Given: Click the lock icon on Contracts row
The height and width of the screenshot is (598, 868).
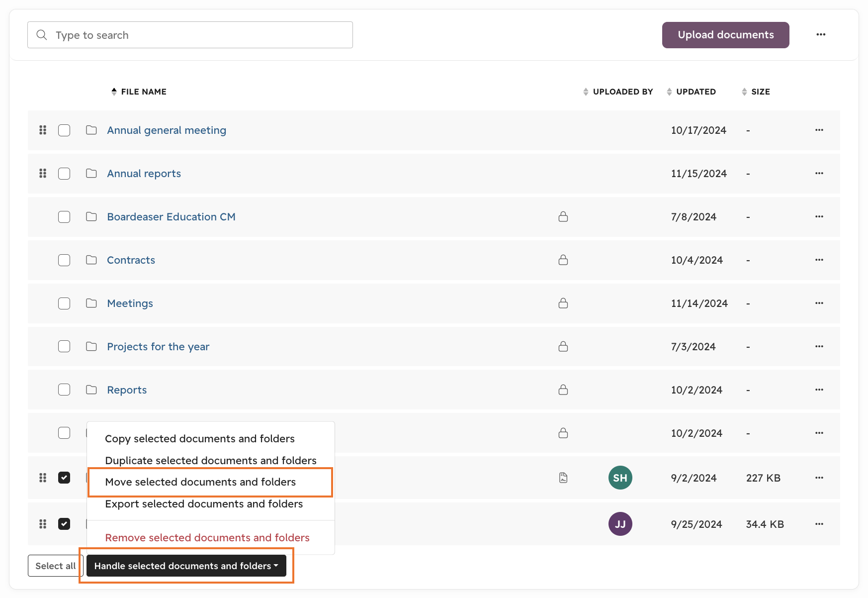Looking at the screenshot, I should 563,260.
